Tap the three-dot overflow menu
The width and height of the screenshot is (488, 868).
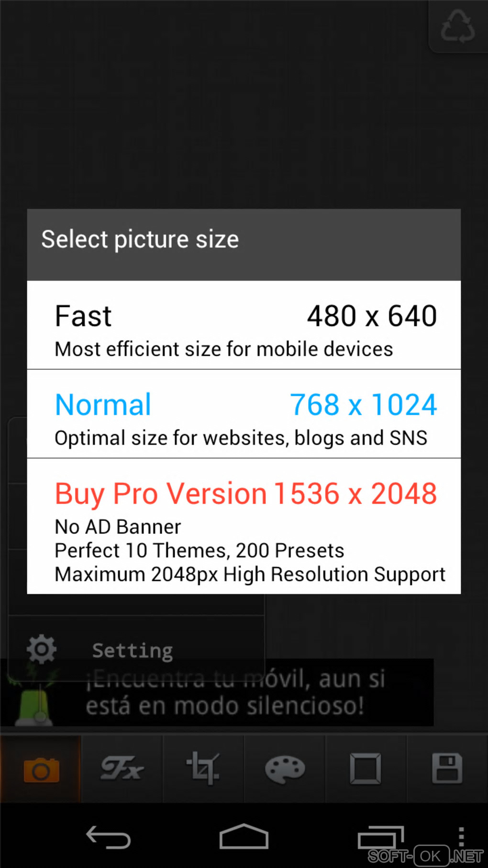pos(461,837)
